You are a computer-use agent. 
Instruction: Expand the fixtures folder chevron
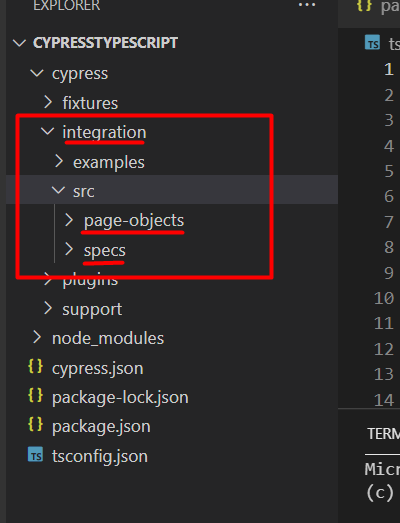pyautogui.click(x=48, y=102)
